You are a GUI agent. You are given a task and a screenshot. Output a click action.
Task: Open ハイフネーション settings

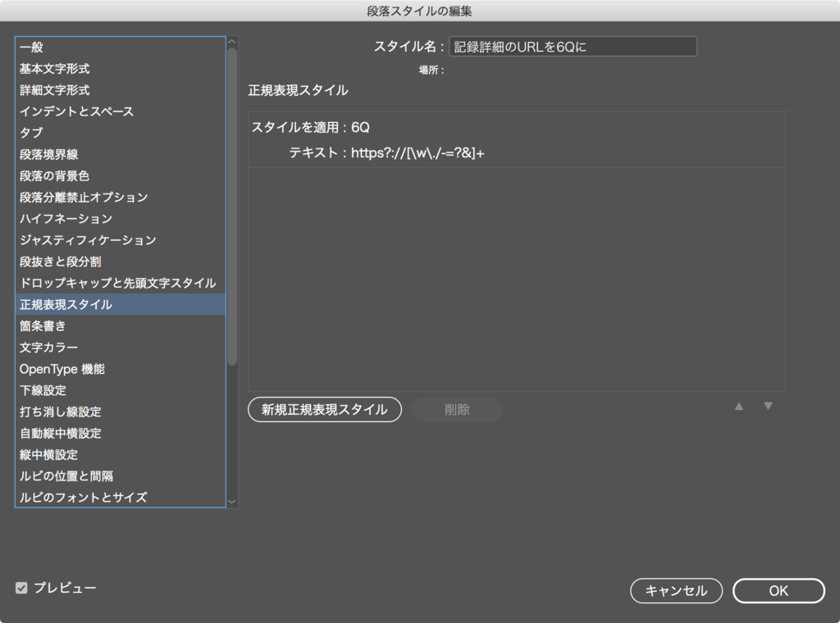(x=120, y=218)
